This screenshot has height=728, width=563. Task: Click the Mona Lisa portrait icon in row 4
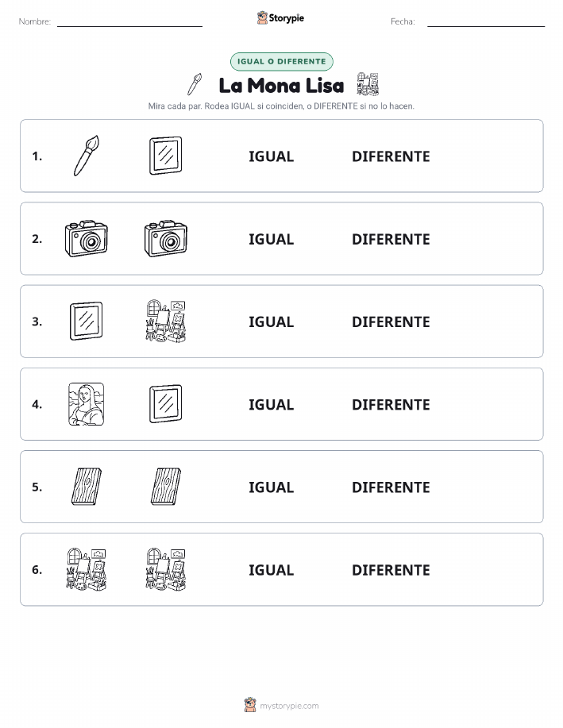87,404
